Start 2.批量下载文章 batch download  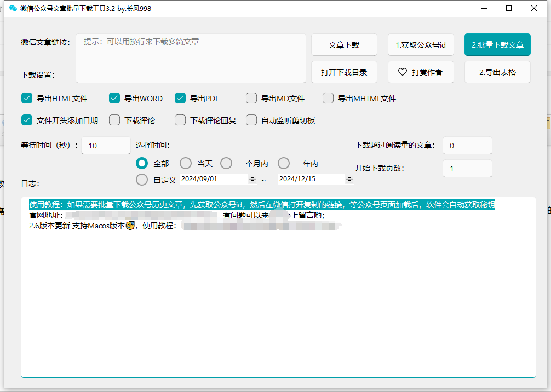497,45
